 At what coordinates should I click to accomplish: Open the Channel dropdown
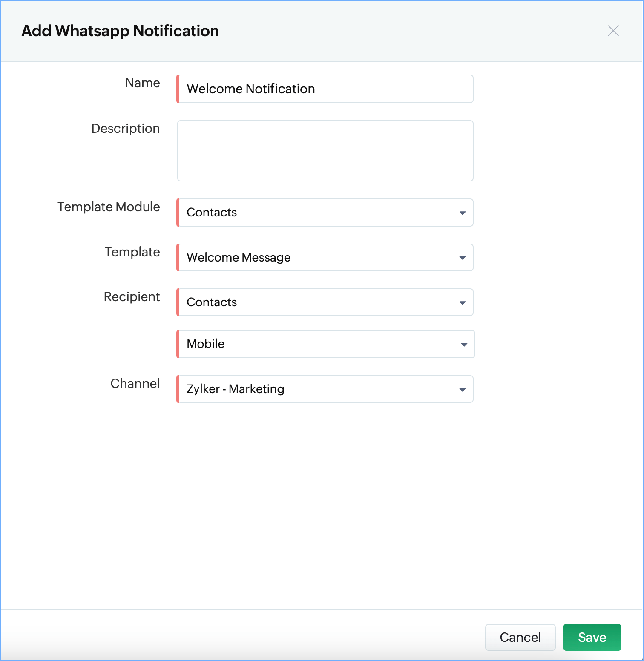(x=319, y=389)
